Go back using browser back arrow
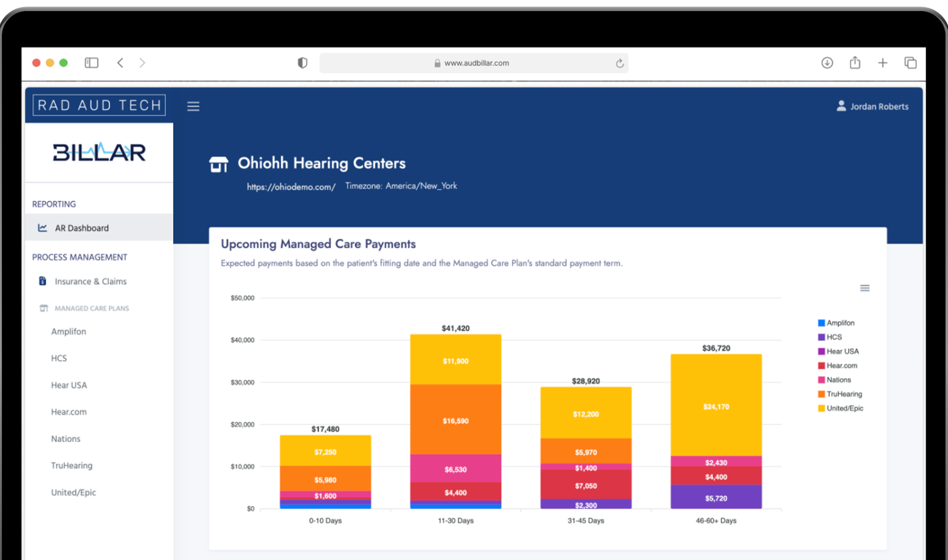Screen dimensions: 948x560 [120, 63]
